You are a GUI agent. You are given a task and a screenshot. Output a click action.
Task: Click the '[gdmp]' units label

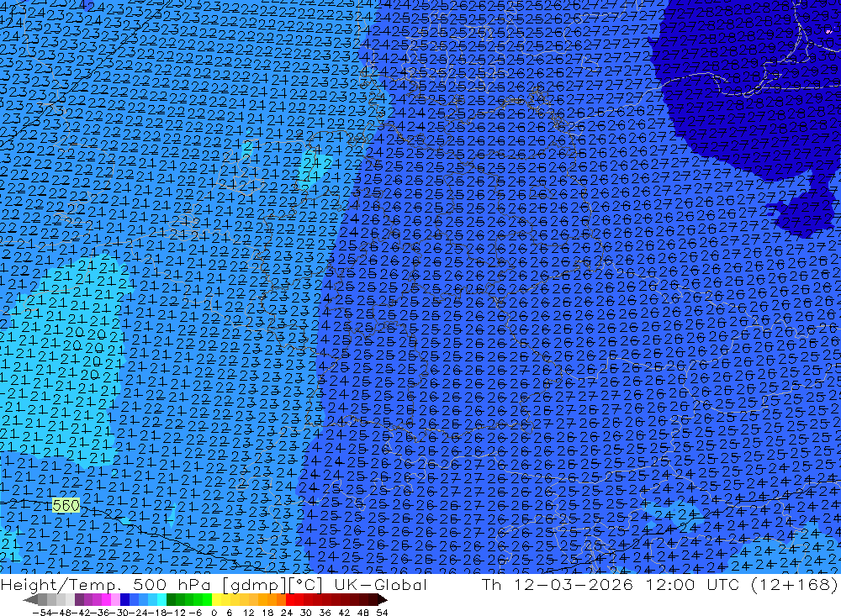click(x=253, y=584)
